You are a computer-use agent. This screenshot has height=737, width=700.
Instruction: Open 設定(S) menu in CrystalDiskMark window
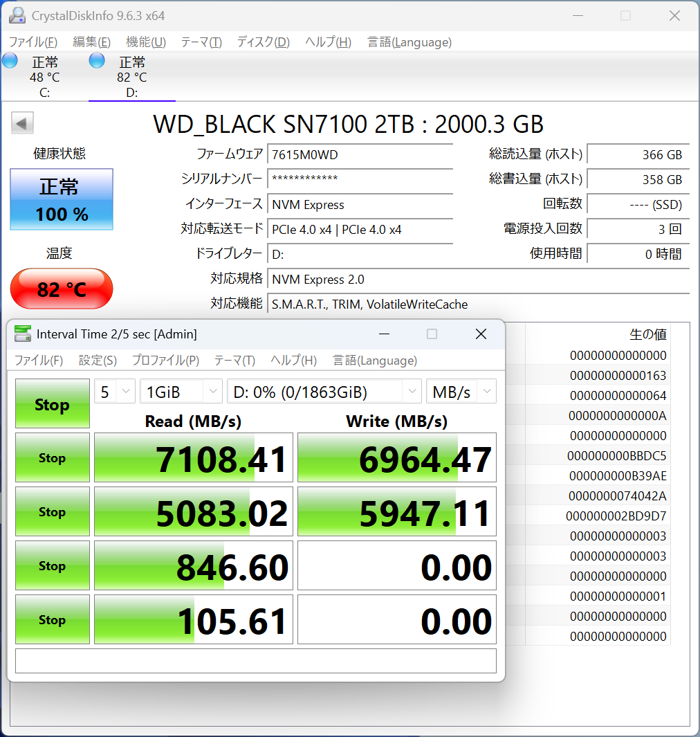pos(98,361)
